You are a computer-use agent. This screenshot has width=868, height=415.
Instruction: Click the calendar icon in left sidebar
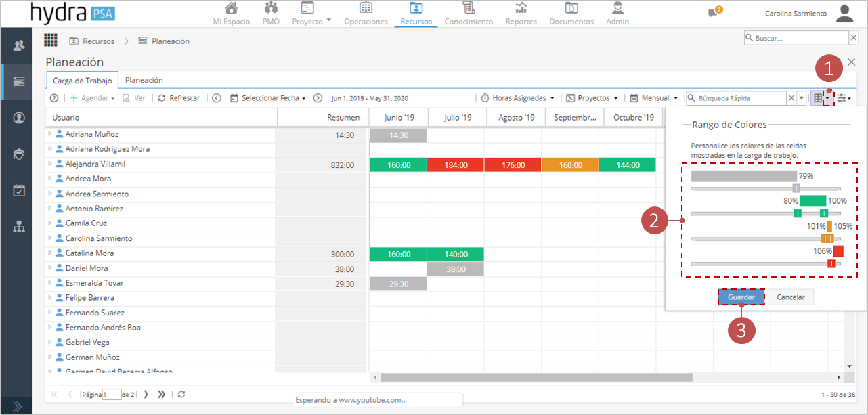(19, 190)
